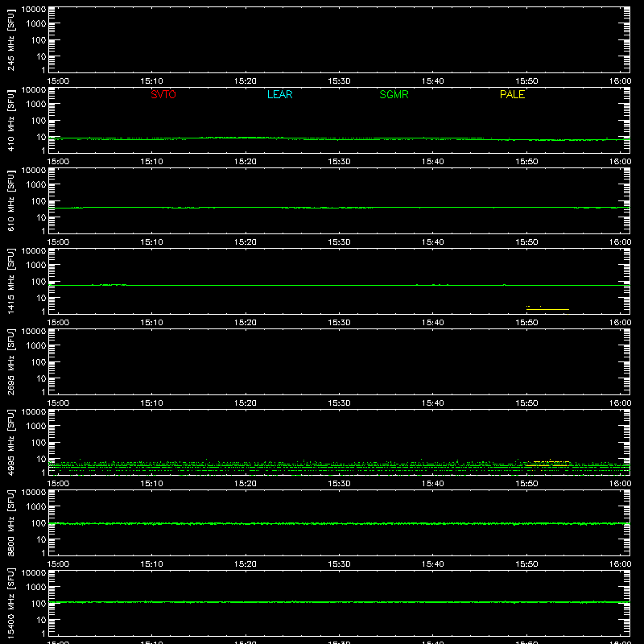Click the cyan LEAR station label
This screenshot has height=644, width=644.
[279, 94]
